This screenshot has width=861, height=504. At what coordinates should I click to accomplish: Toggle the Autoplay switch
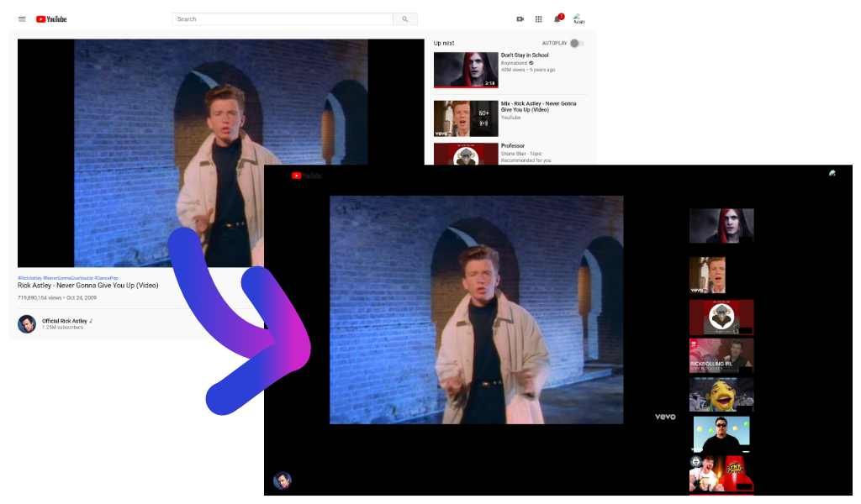pyautogui.click(x=577, y=44)
